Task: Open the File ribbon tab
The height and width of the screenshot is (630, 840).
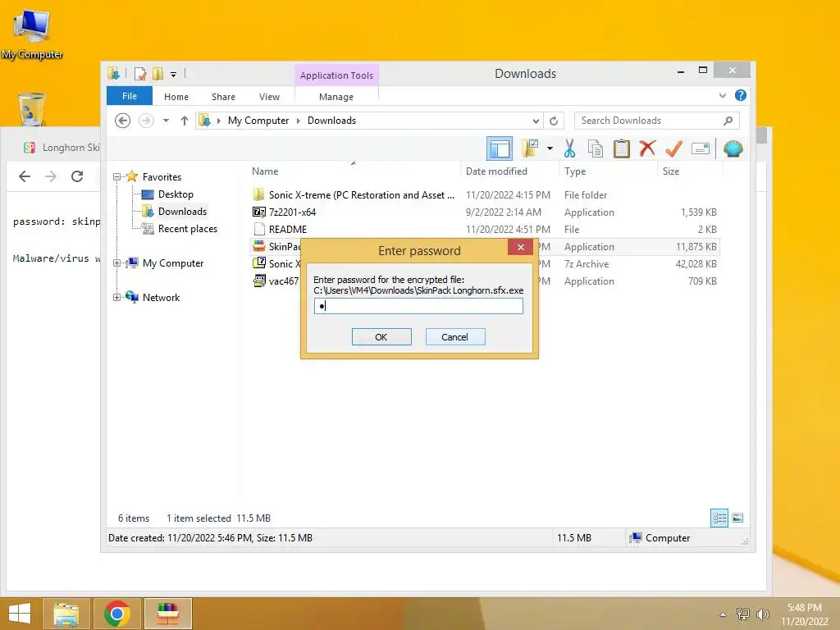Action: tap(130, 96)
